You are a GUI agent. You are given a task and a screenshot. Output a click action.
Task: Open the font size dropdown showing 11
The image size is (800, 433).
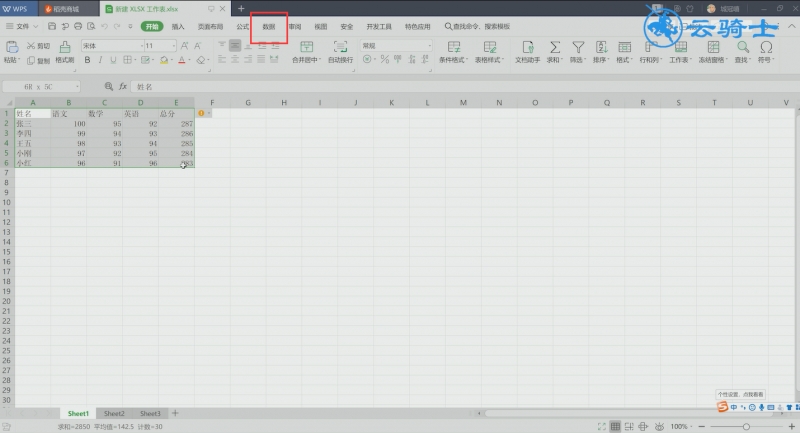[173, 46]
